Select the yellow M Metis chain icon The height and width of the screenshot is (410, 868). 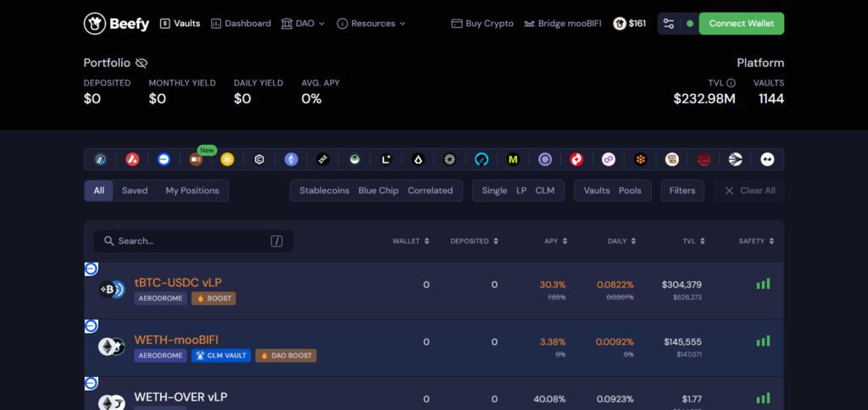513,159
